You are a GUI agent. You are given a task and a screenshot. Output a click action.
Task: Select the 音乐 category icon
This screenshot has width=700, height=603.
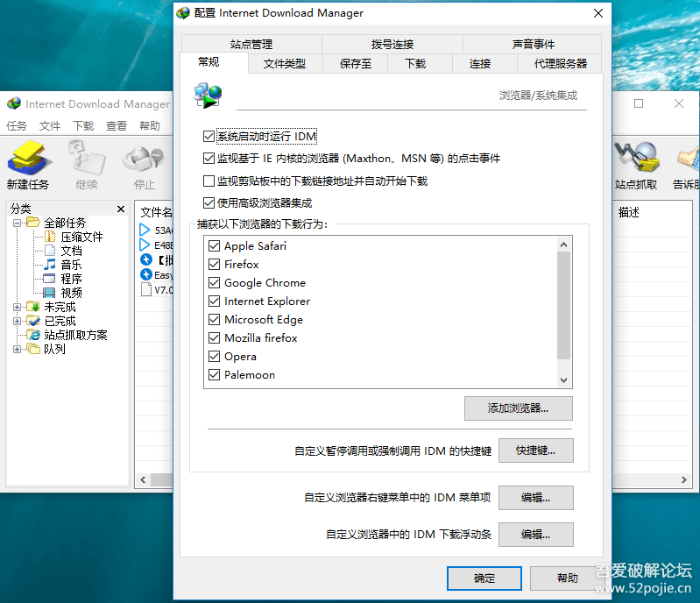[x=50, y=265]
